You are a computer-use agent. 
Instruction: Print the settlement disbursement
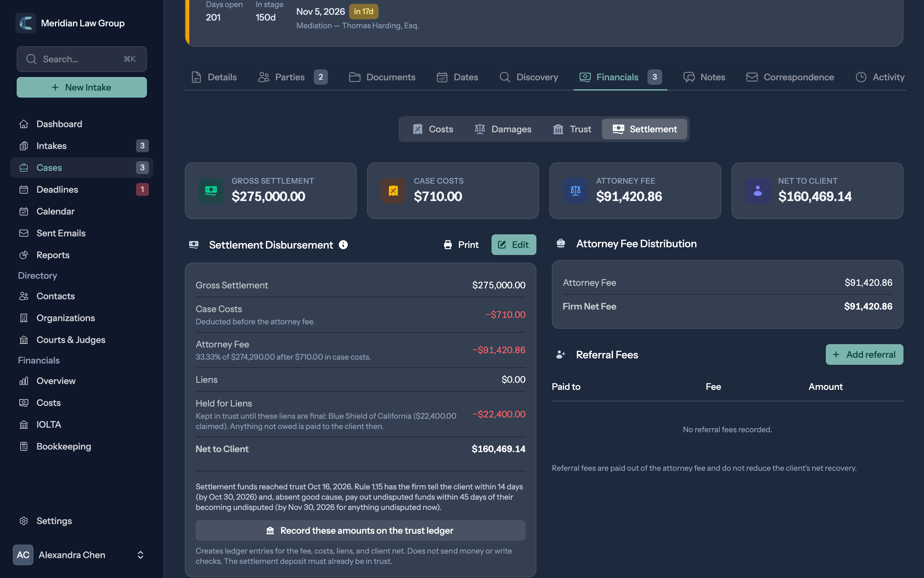tap(461, 245)
